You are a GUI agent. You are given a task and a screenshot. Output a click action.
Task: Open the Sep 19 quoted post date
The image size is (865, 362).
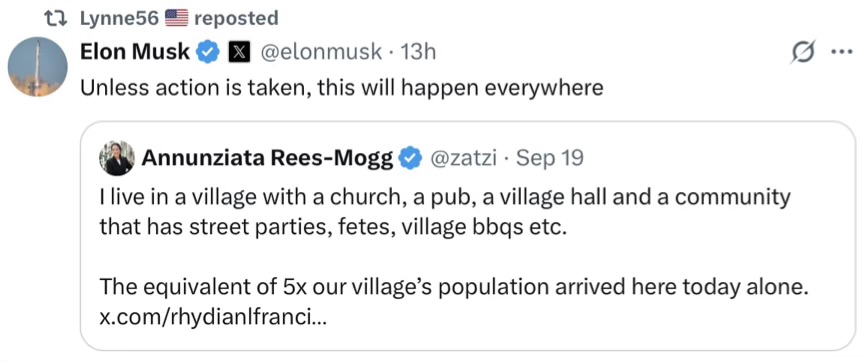point(549,159)
